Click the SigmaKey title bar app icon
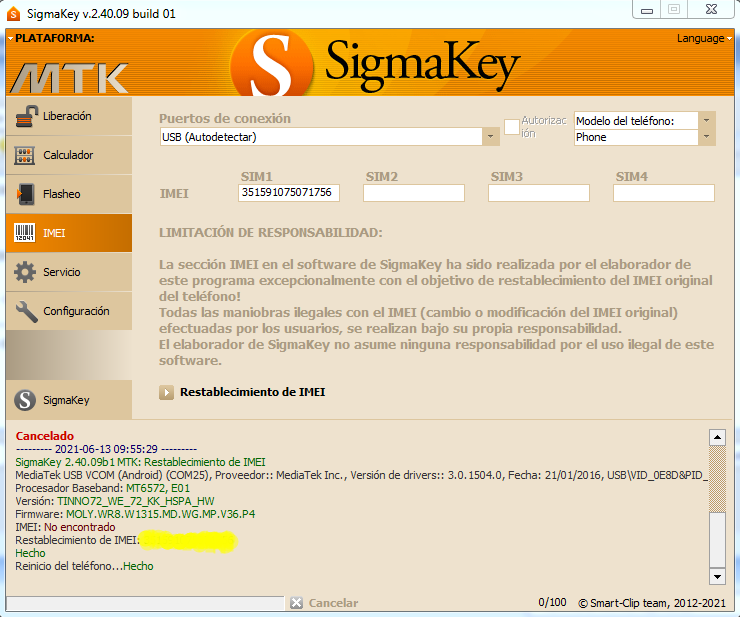 tap(14, 14)
